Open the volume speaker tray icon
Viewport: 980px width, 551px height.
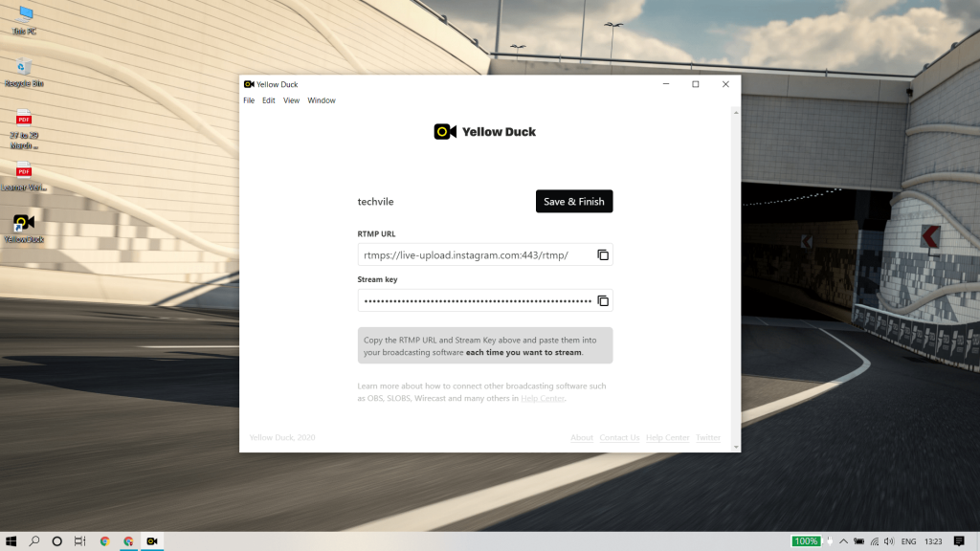tap(889, 541)
